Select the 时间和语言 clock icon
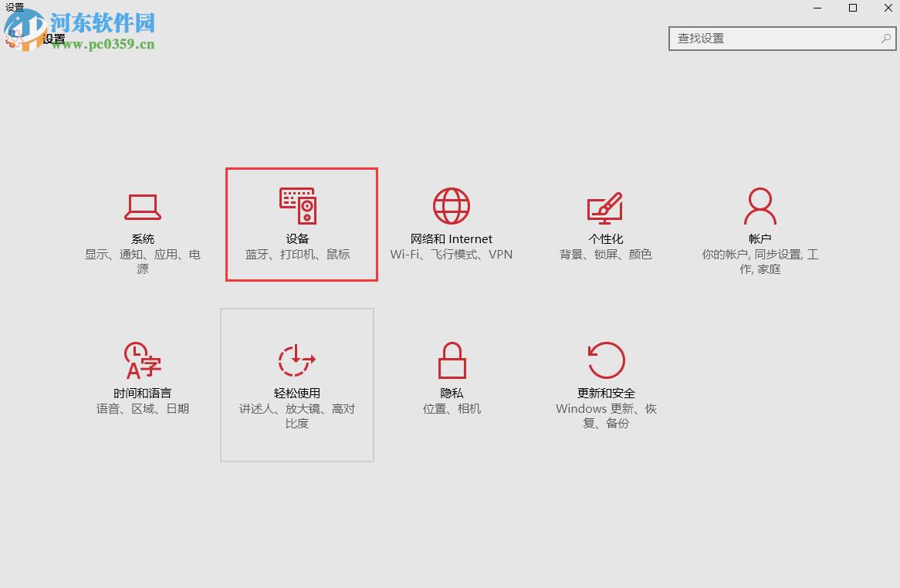900x588 pixels. click(x=142, y=360)
